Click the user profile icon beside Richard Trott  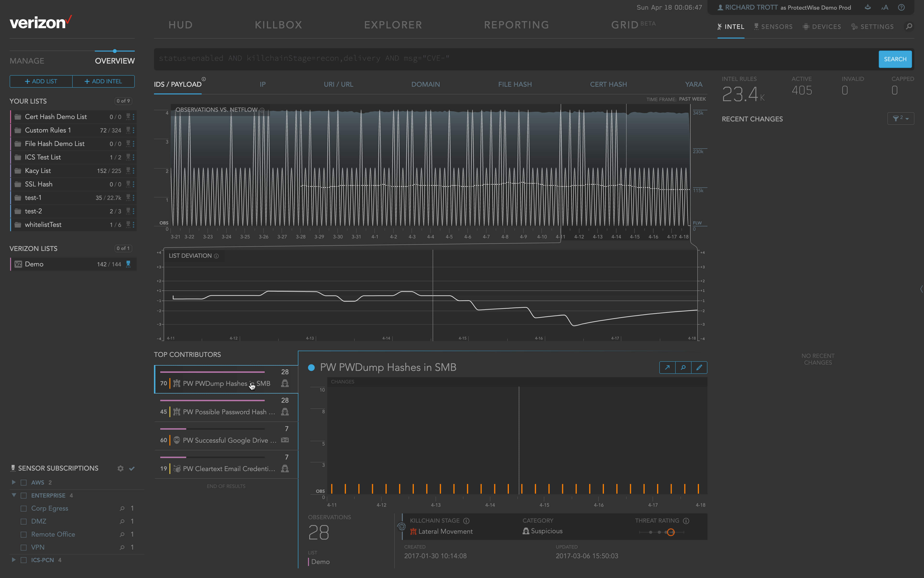coord(720,7)
